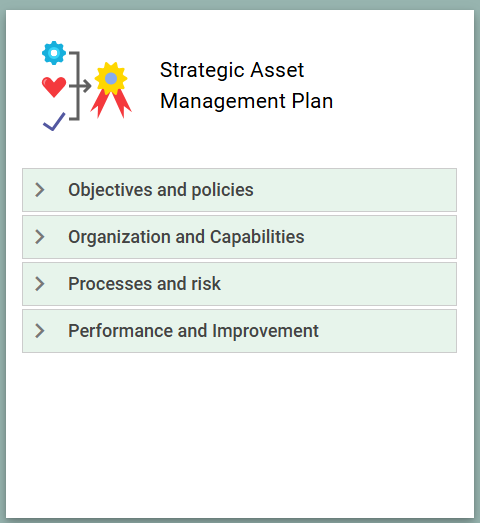Open the Performance and Improvement section
The height and width of the screenshot is (523, 480).
[239, 331]
